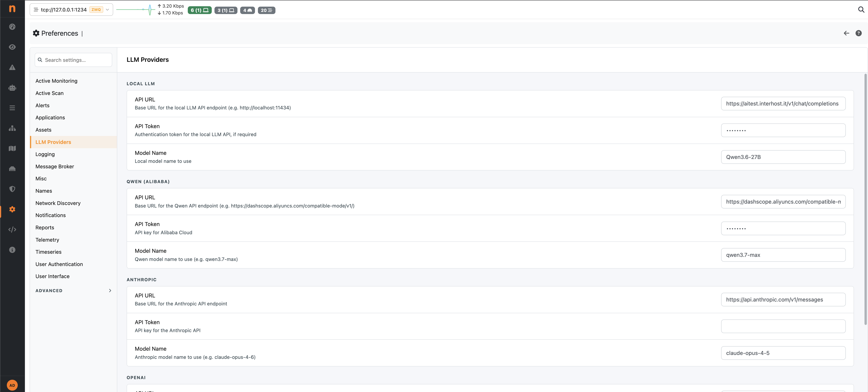Open the robot assistant sidebar icon
Viewport: 868px width, 392px height.
tap(12, 88)
